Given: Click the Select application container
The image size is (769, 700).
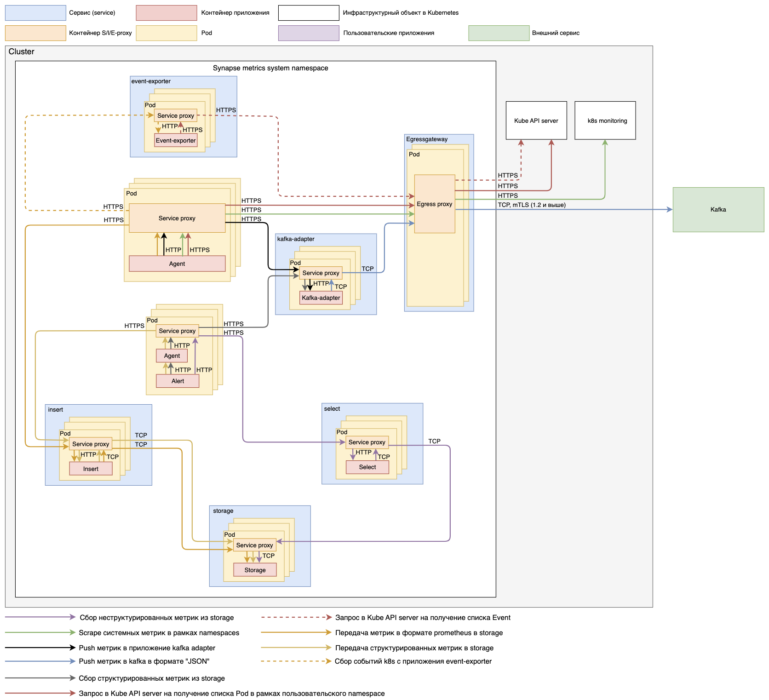Looking at the screenshot, I should pyautogui.click(x=367, y=467).
